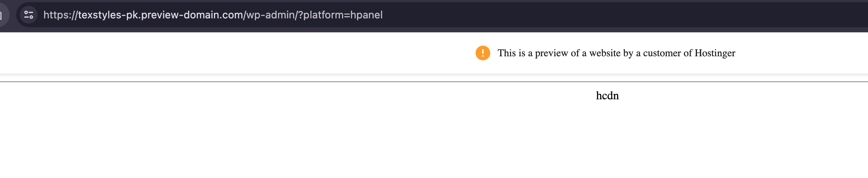Open site information icon in address bar

29,15
